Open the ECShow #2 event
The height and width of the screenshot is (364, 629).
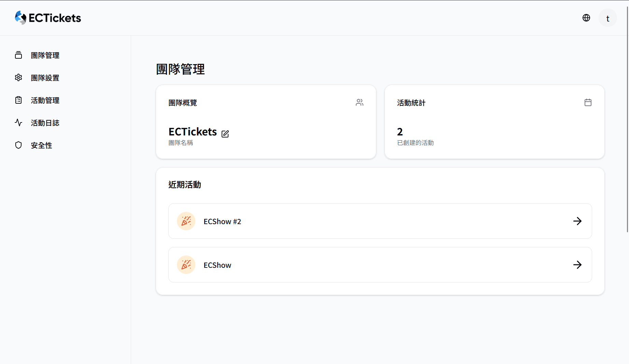222,221
